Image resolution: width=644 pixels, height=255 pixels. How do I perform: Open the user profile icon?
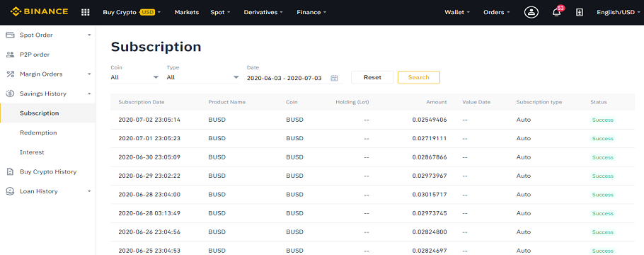531,12
